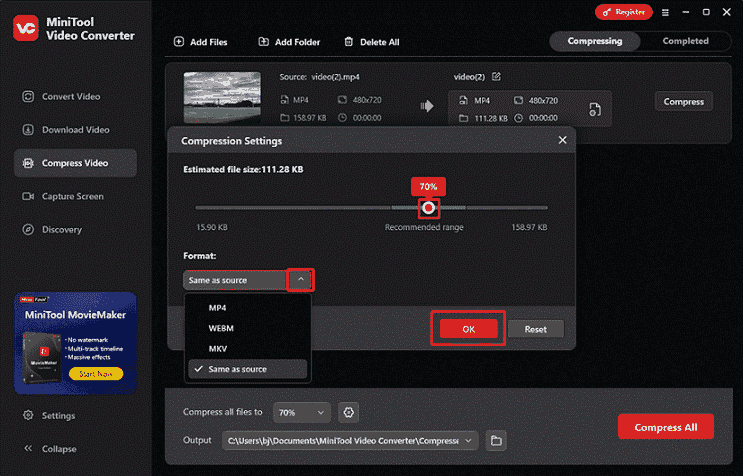Open Convert Video section
743x476 pixels.
[75, 97]
